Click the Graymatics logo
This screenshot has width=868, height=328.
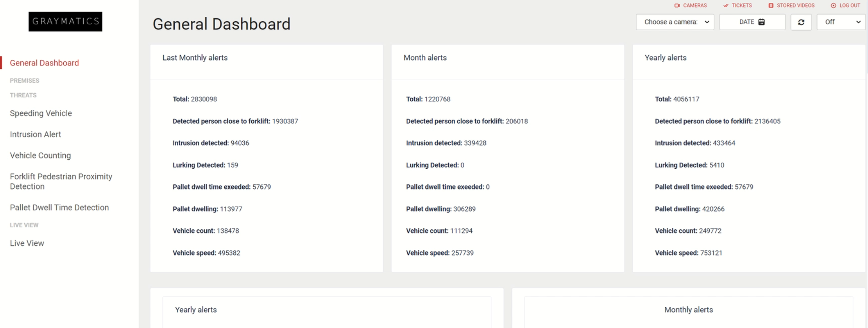65,21
